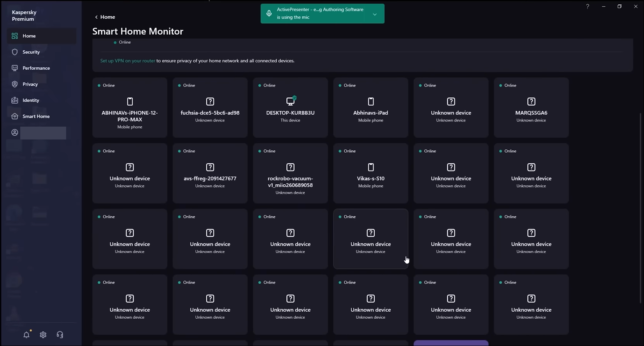This screenshot has width=644, height=346.
Task: Open the Home section in sidebar
Action: pyautogui.click(x=42, y=36)
